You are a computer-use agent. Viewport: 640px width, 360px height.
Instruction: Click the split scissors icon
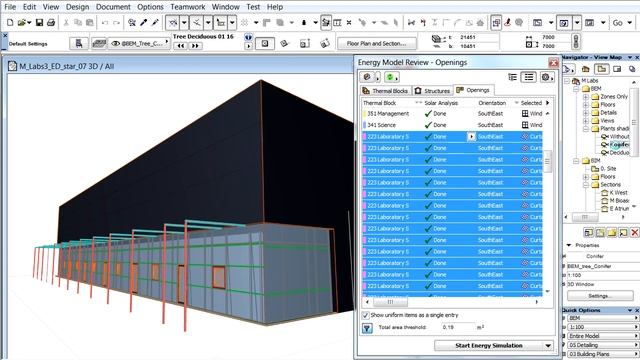point(411,23)
